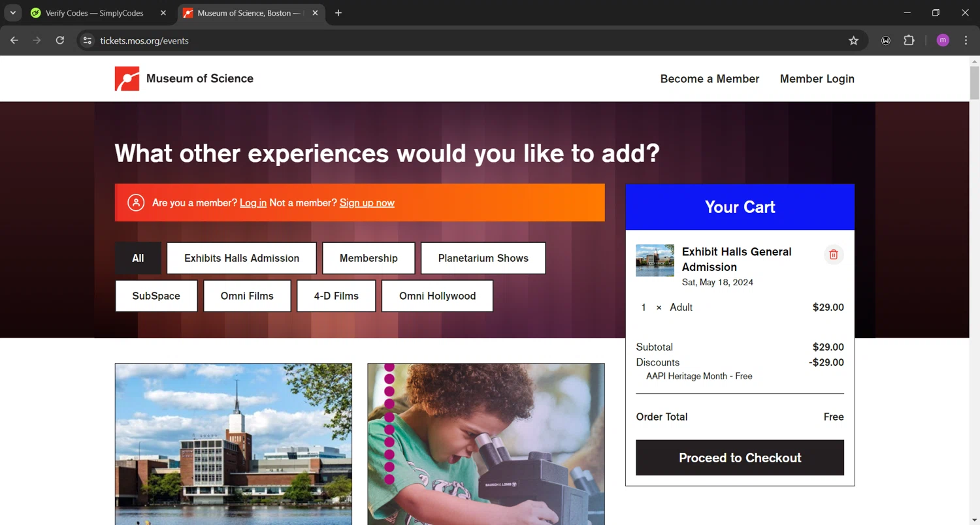Click the Free order total value
Viewport: 980px width, 525px height.
(x=834, y=417)
